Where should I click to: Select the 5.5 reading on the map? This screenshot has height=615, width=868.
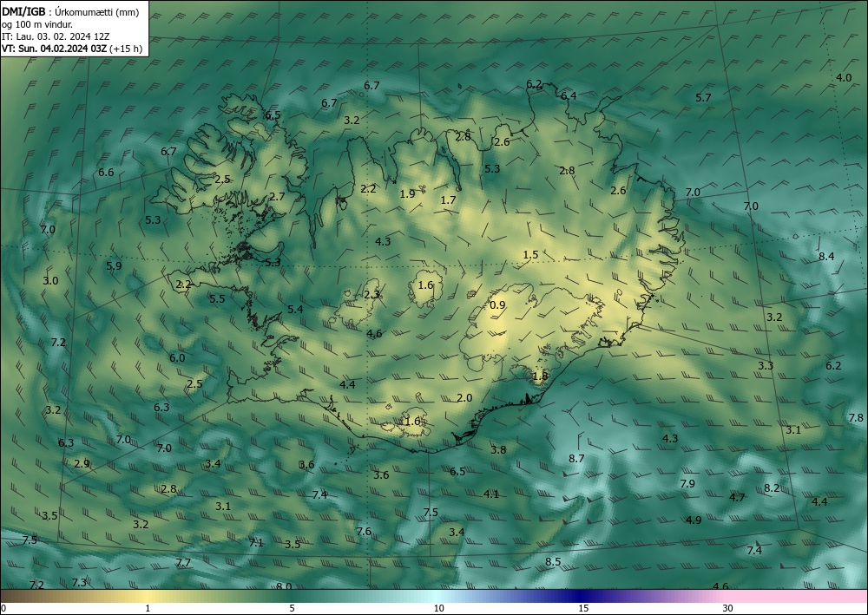pos(217,298)
